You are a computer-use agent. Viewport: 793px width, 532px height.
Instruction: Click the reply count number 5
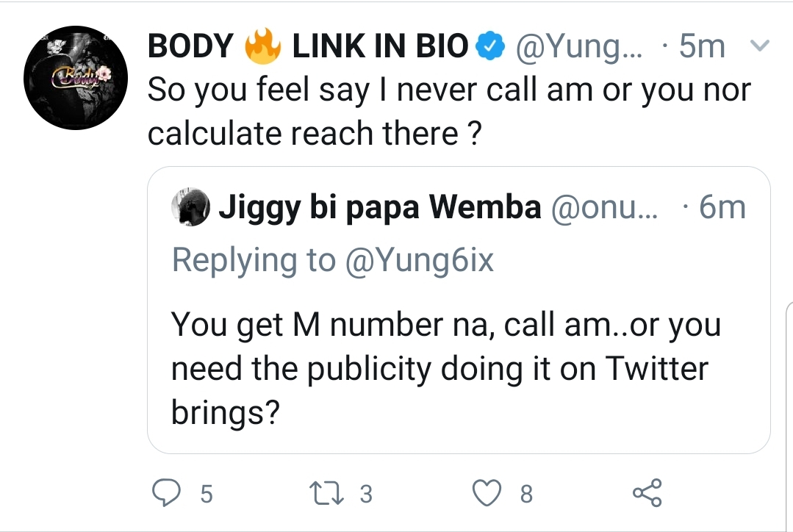point(206,495)
